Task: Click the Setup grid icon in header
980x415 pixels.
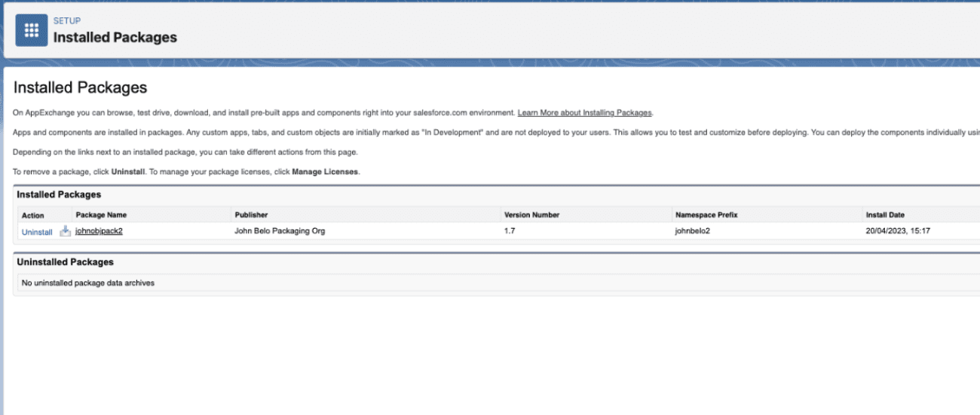Action: click(x=31, y=30)
